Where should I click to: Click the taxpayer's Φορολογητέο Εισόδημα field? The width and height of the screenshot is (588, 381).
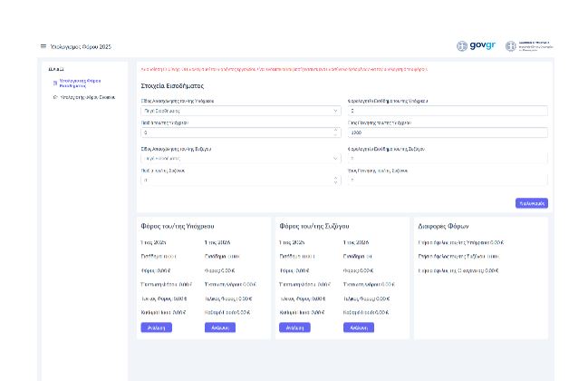pos(446,111)
